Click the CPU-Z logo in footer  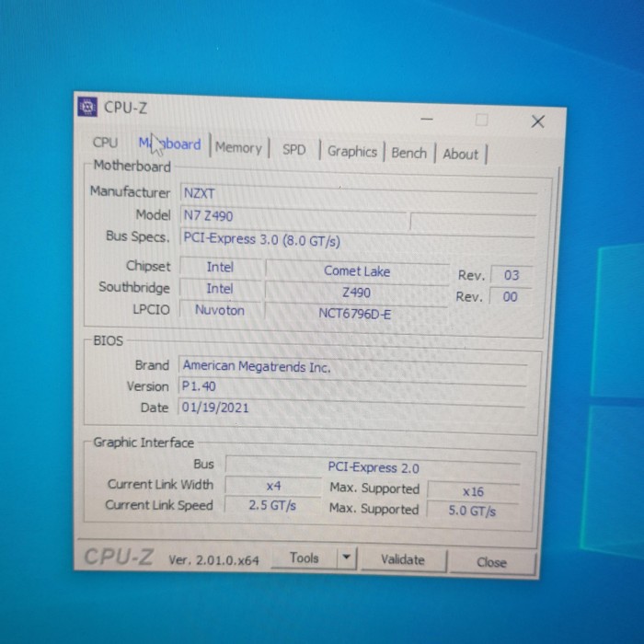click(x=119, y=558)
